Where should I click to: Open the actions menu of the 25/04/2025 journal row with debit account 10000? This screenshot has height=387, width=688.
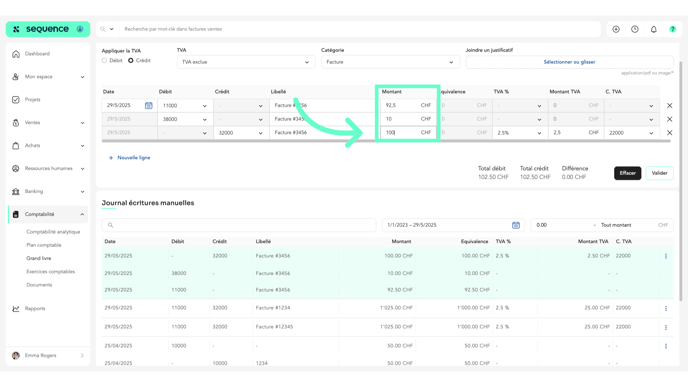(x=666, y=346)
